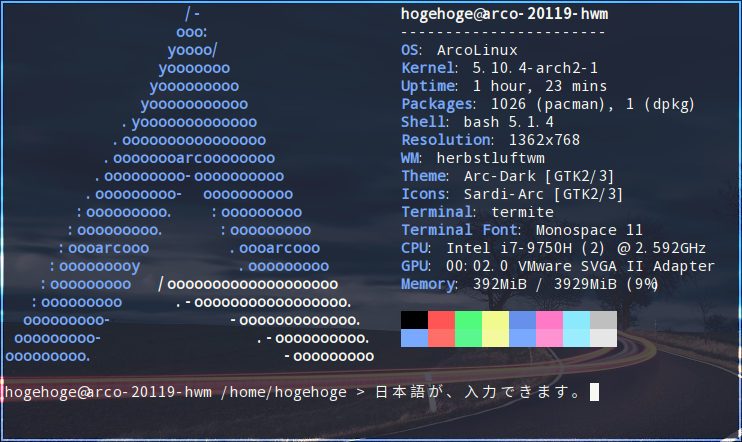Click the 'OS: ArcoLinux' line
The image size is (742, 442).
pos(459,50)
